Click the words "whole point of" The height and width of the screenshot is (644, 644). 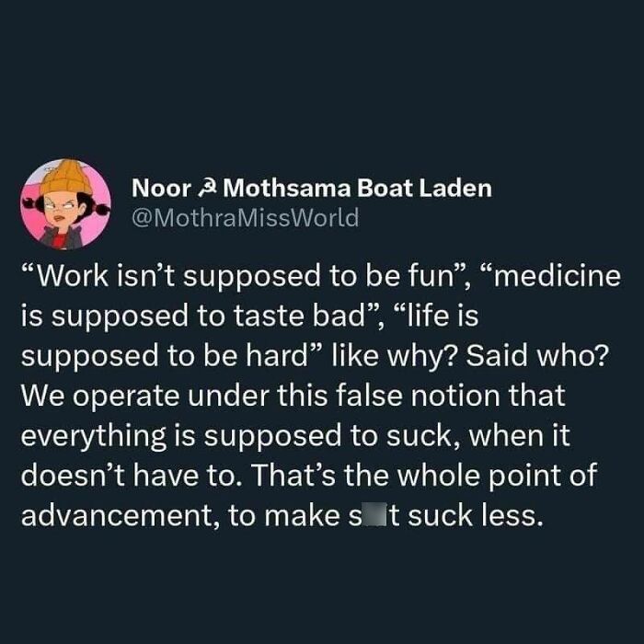point(497,477)
